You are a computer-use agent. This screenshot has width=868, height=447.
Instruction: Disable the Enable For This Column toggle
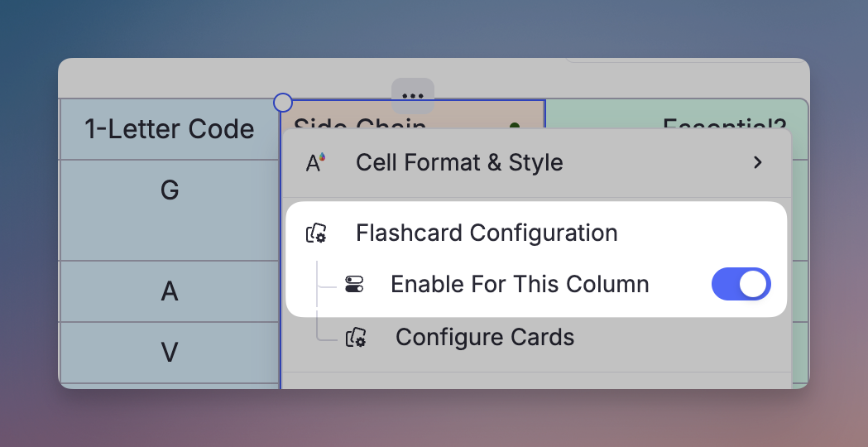[741, 284]
